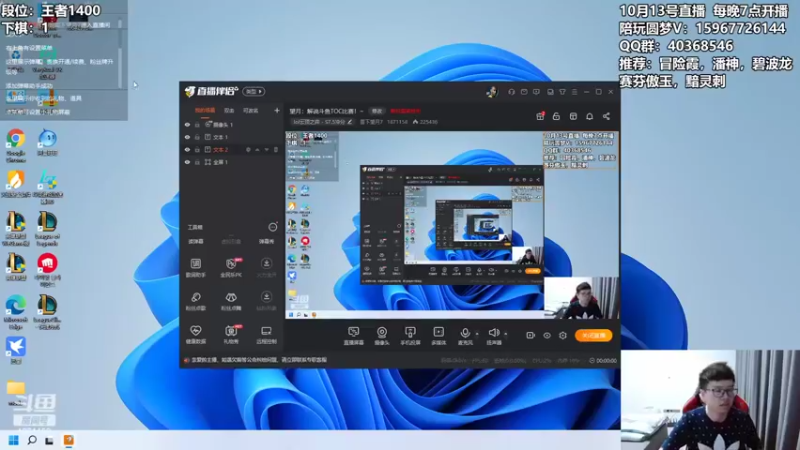Image resolution: width=800 pixels, height=450 pixels.
Task: Select the 全屏 1 source row
Action: (232, 162)
